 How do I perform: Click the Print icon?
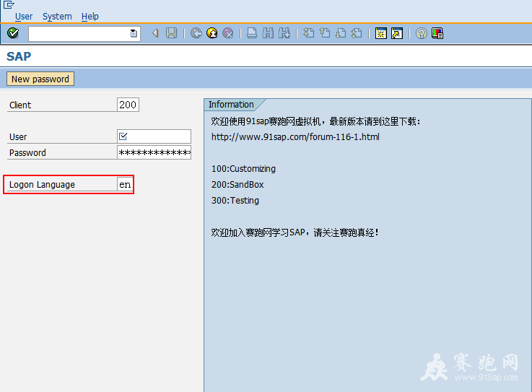[x=252, y=33]
